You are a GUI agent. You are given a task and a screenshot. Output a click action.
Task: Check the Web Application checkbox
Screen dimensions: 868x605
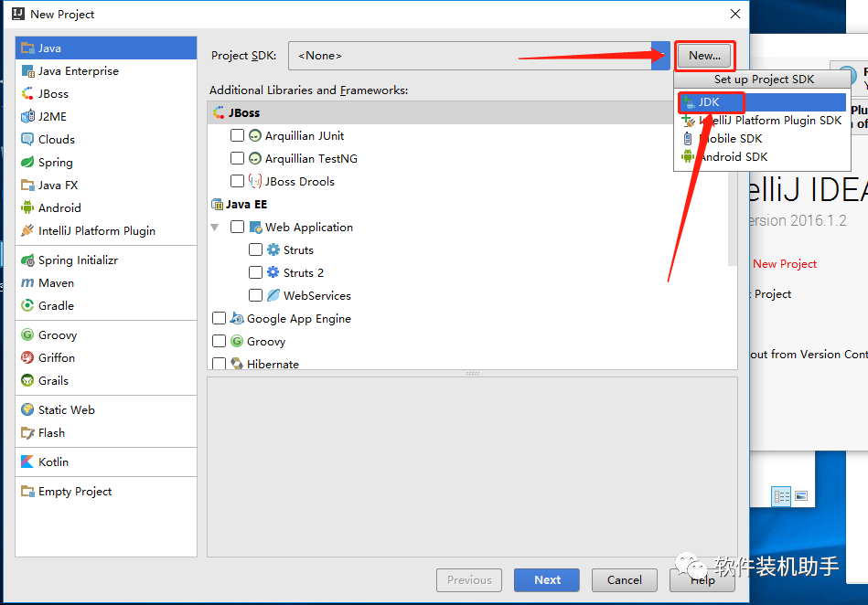click(x=237, y=227)
